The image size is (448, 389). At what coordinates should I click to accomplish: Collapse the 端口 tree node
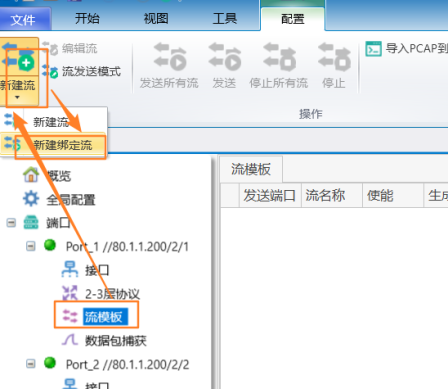point(11,222)
